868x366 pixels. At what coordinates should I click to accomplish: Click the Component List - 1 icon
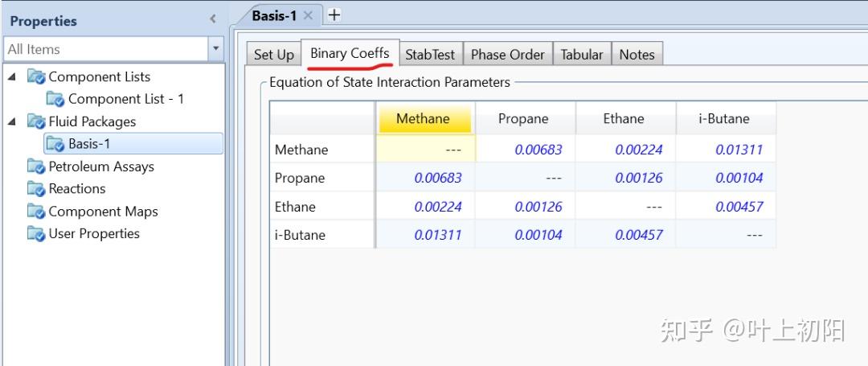[55, 99]
